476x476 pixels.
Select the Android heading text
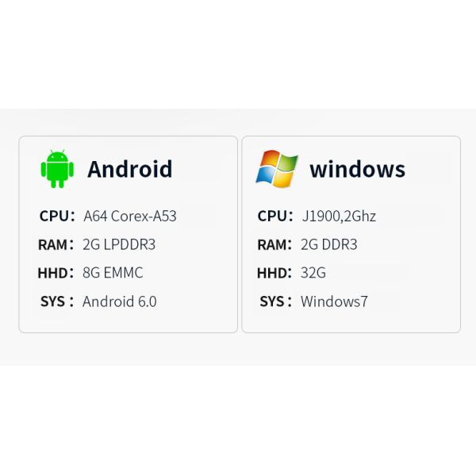coord(129,169)
